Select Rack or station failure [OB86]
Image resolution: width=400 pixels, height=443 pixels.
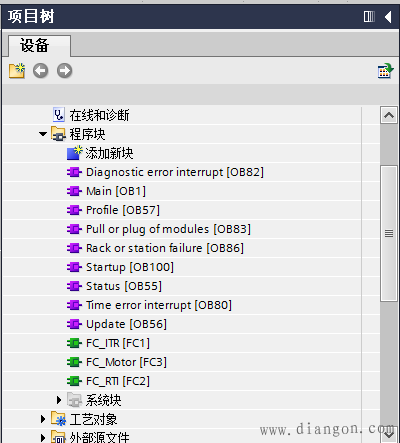coord(165,248)
